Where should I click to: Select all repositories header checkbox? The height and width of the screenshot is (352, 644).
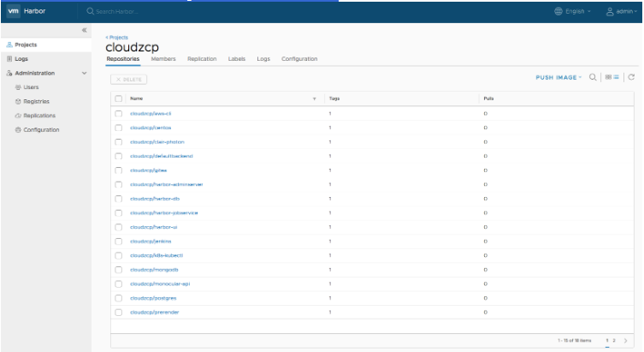click(119, 98)
